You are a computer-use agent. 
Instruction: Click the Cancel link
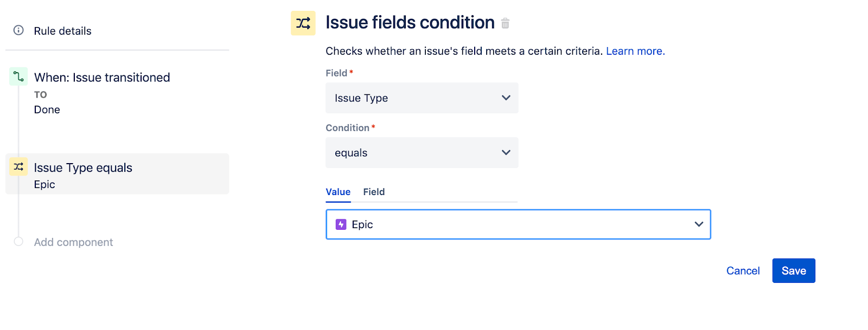tap(743, 270)
